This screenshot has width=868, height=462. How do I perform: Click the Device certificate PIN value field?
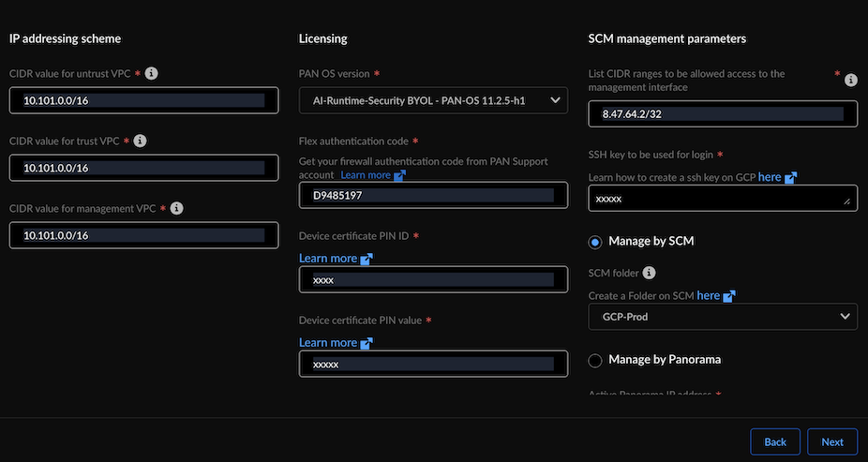433,364
